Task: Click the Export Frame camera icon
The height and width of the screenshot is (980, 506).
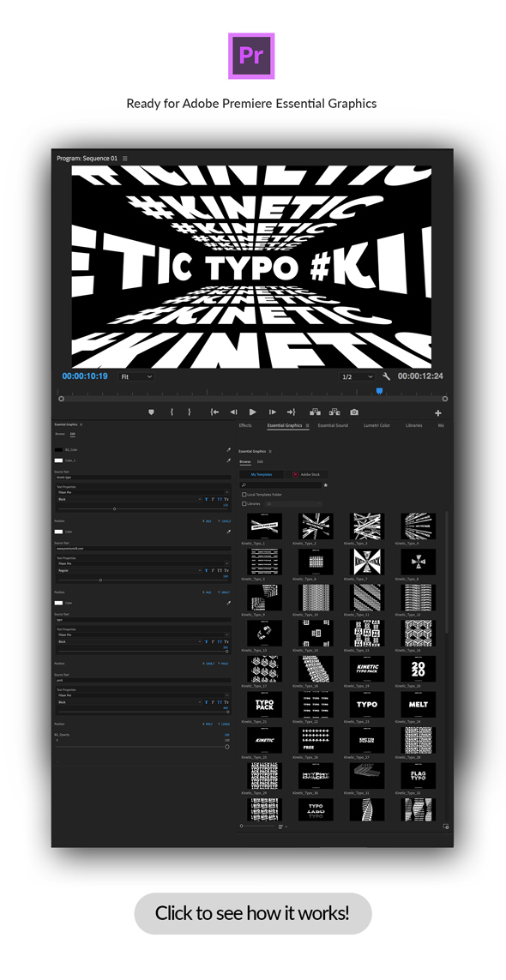Action: [x=354, y=412]
